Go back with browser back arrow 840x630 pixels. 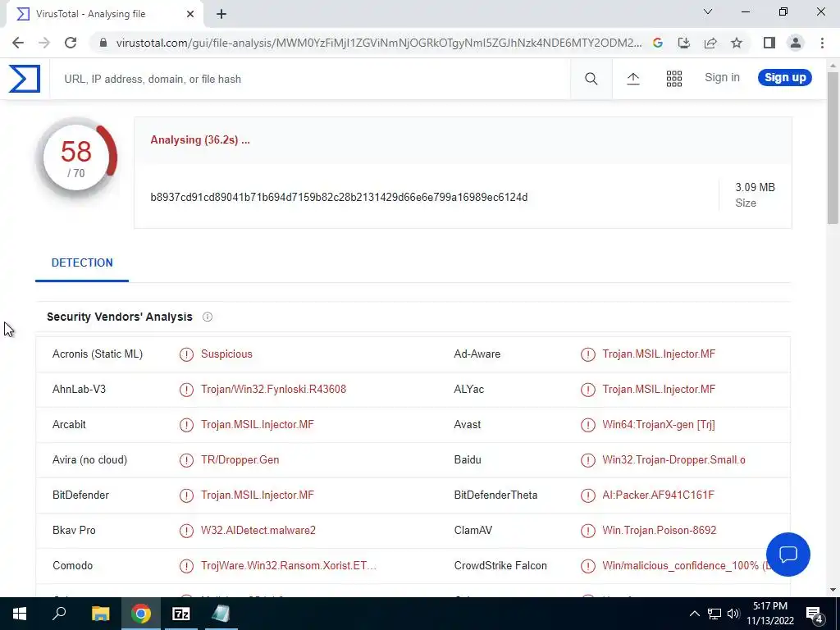(18, 43)
